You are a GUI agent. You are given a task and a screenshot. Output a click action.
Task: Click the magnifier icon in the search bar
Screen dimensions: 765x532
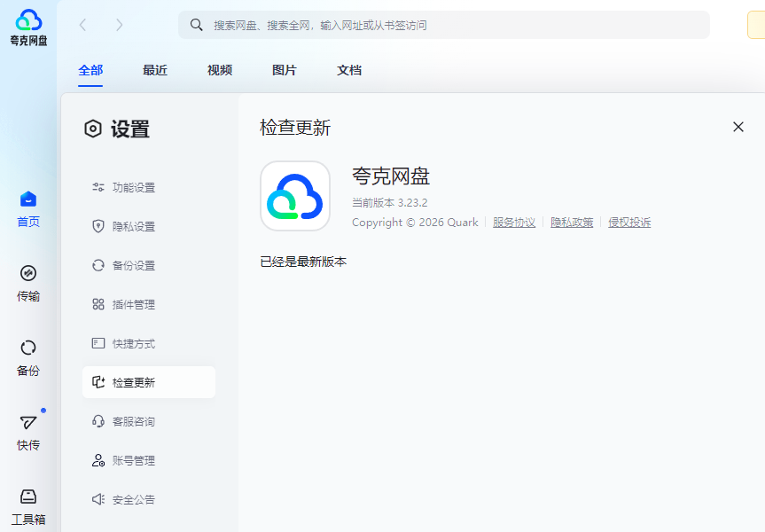[197, 25]
